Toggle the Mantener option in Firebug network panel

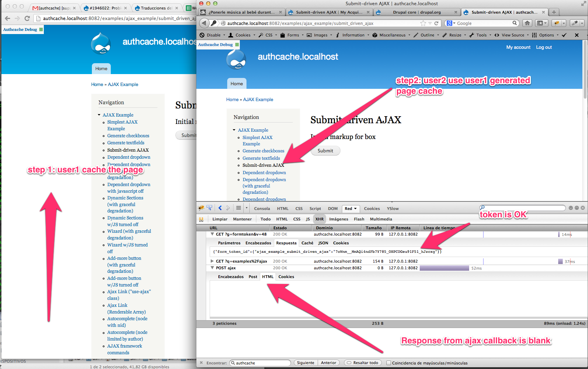(x=242, y=219)
